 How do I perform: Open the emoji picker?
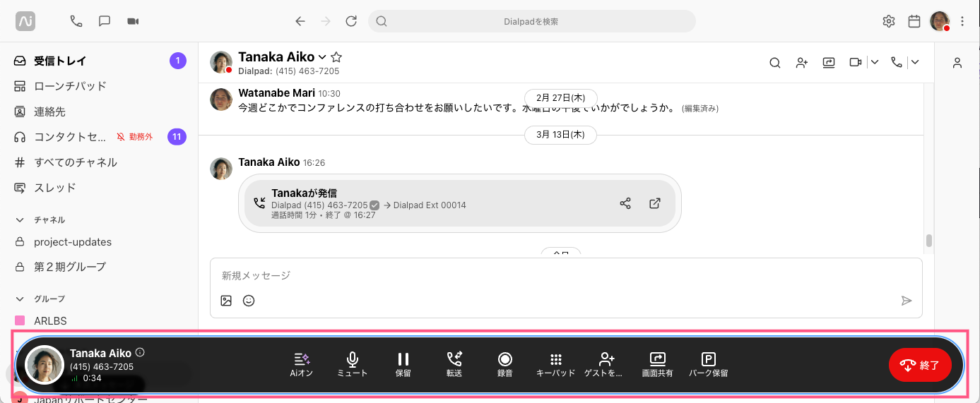coord(249,301)
